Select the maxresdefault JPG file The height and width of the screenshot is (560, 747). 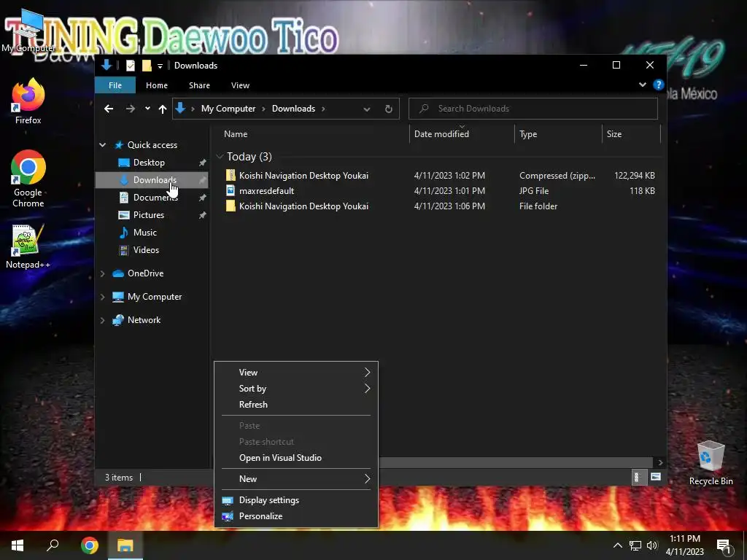267,191
